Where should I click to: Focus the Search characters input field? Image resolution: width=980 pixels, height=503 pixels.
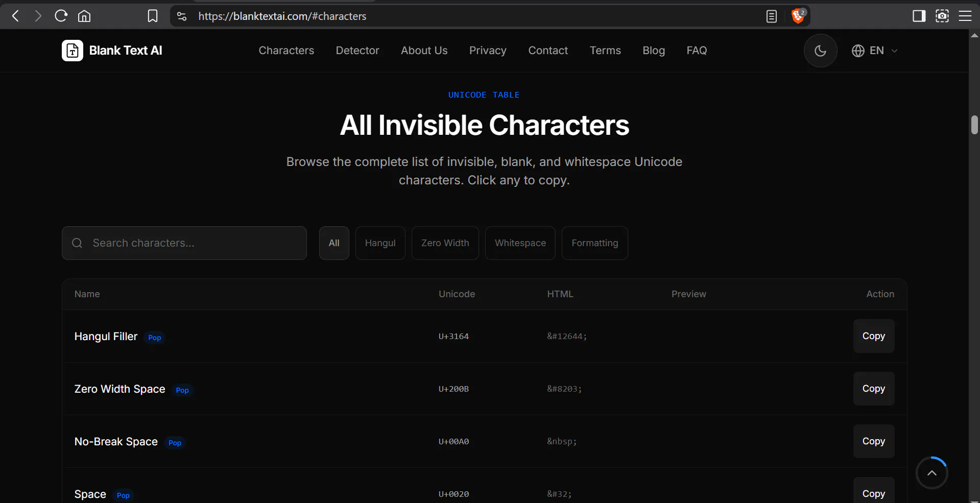[x=184, y=243]
